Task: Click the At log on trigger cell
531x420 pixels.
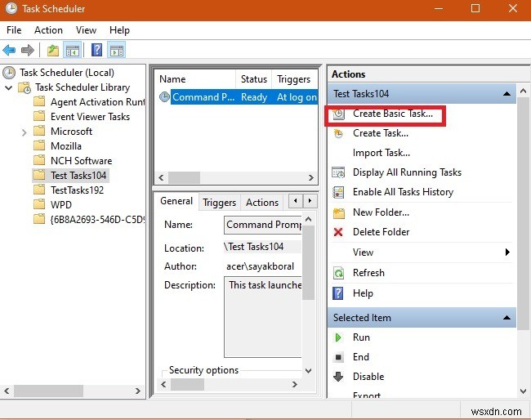Action: 297,97
